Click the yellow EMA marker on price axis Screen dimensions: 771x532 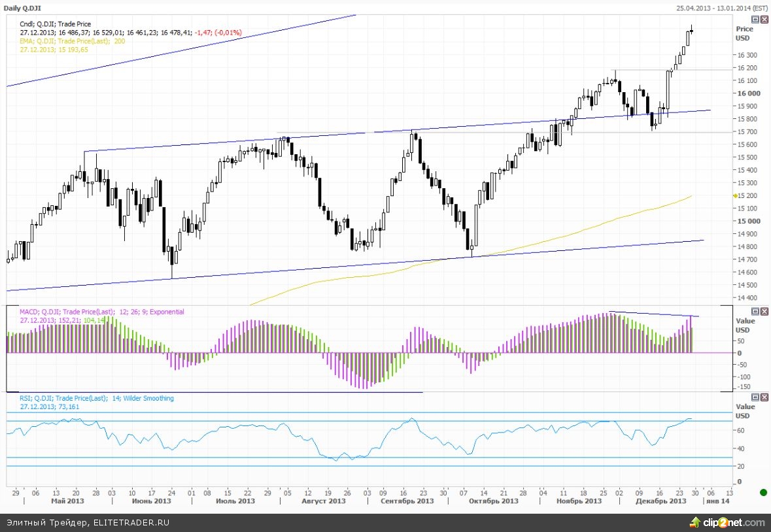click(x=736, y=195)
